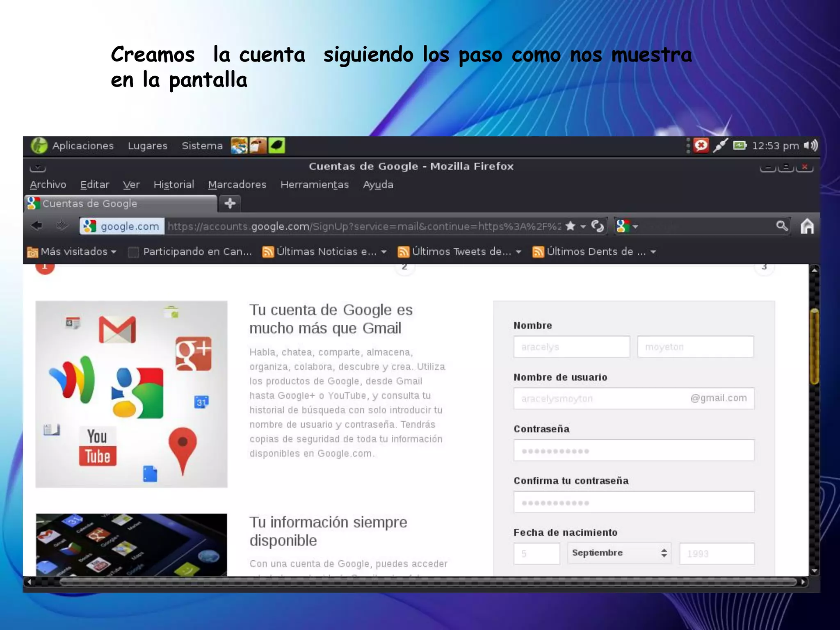Click the horizontal scrollbar thumb

(428, 582)
